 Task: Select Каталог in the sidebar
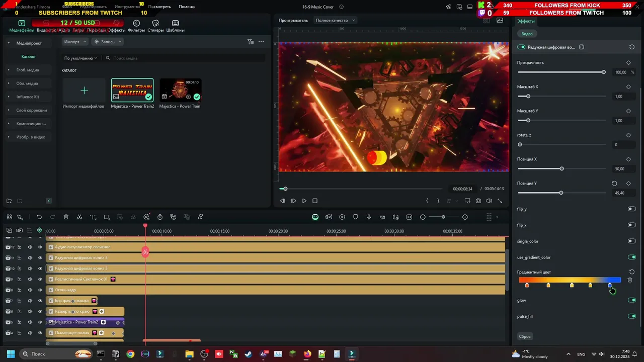click(29, 57)
